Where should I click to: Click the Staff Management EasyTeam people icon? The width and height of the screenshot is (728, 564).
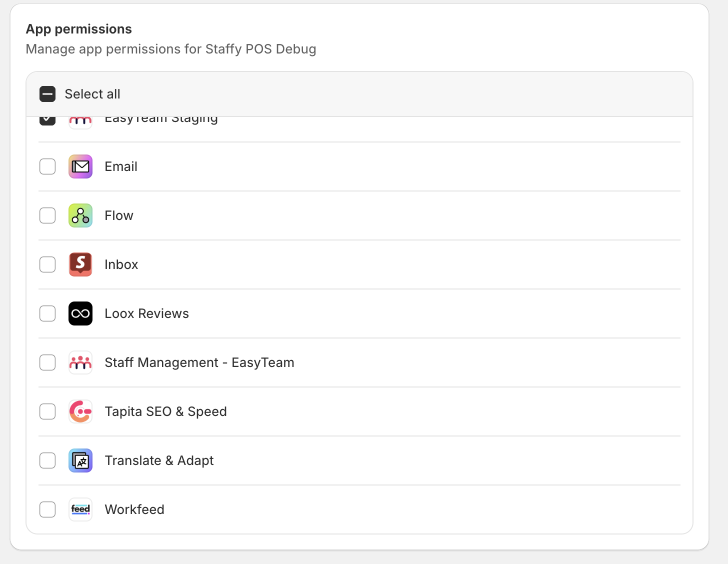pyautogui.click(x=80, y=362)
